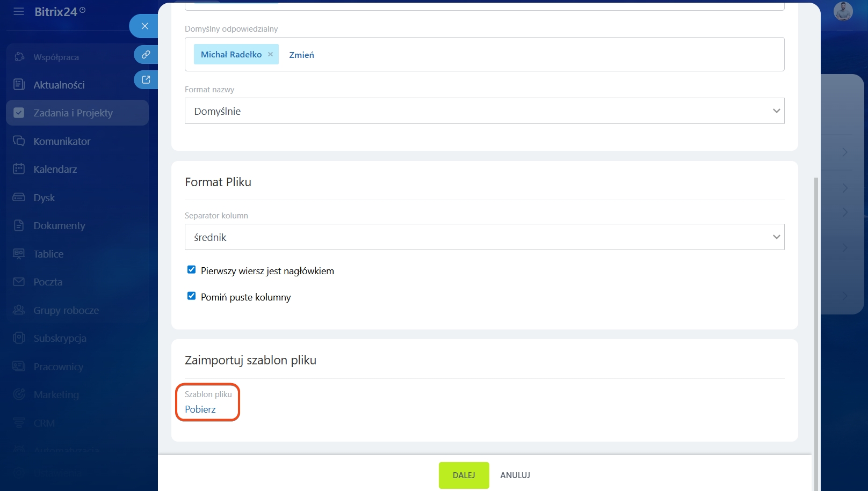
Task: Click the Subskrypcja icon
Action: [19, 338]
